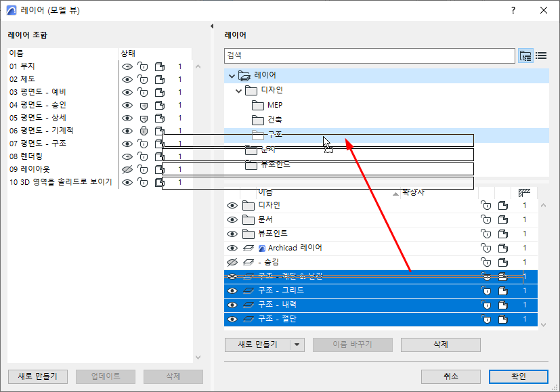Click wireframe/solid icon of 구조 - 내력 layer
Viewport: 560px width, 392px height.
click(503, 305)
